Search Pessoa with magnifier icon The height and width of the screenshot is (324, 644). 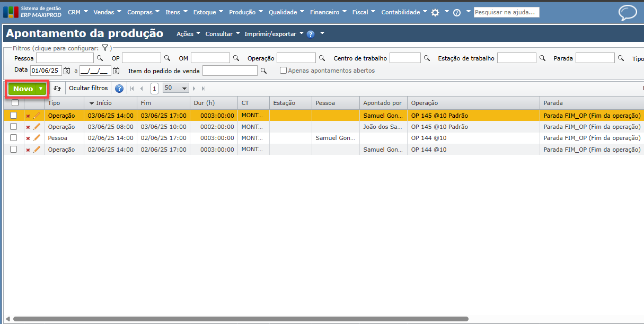(99, 58)
